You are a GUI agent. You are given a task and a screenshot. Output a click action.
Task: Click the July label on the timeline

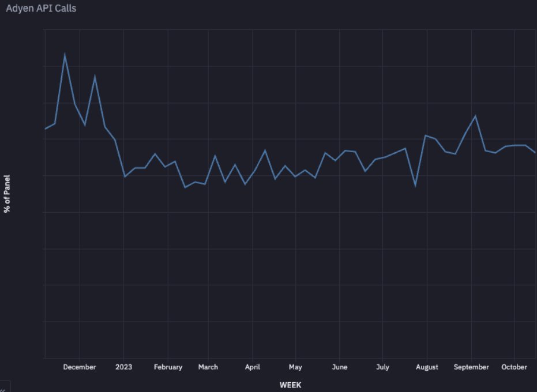pyautogui.click(x=382, y=367)
